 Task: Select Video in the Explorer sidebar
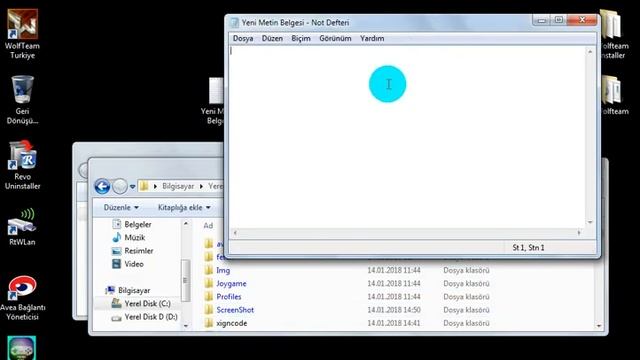[134, 264]
